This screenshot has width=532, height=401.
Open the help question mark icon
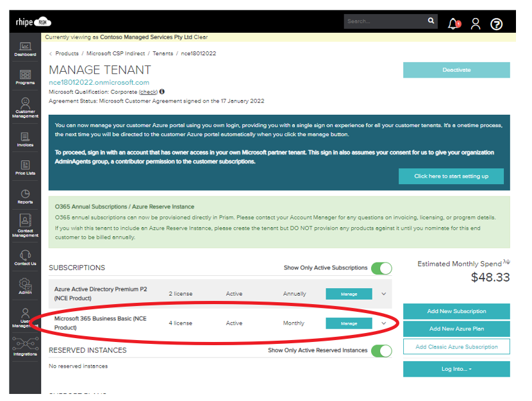coord(496,24)
